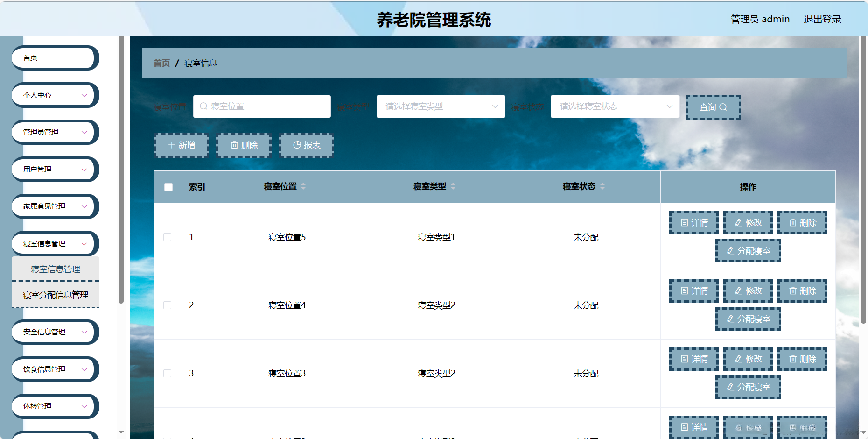Click the document icon on row 1's 详情 button
Screen dimensions: 868x439
click(x=684, y=223)
